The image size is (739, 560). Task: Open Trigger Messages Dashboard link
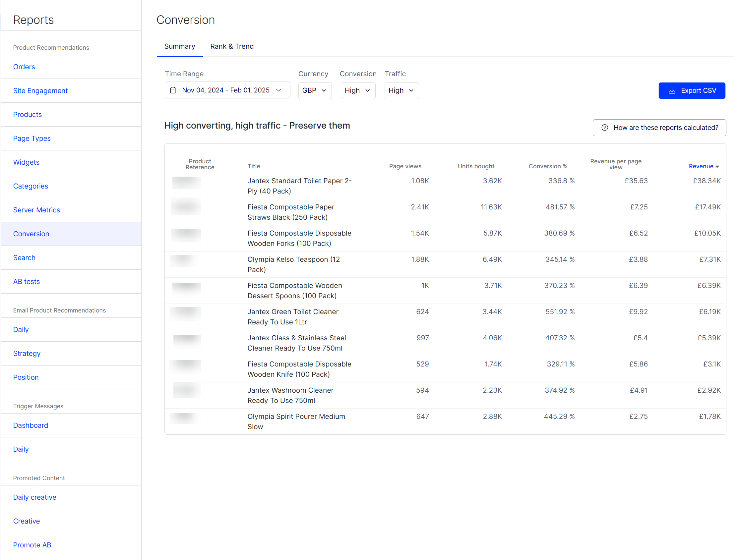31,425
